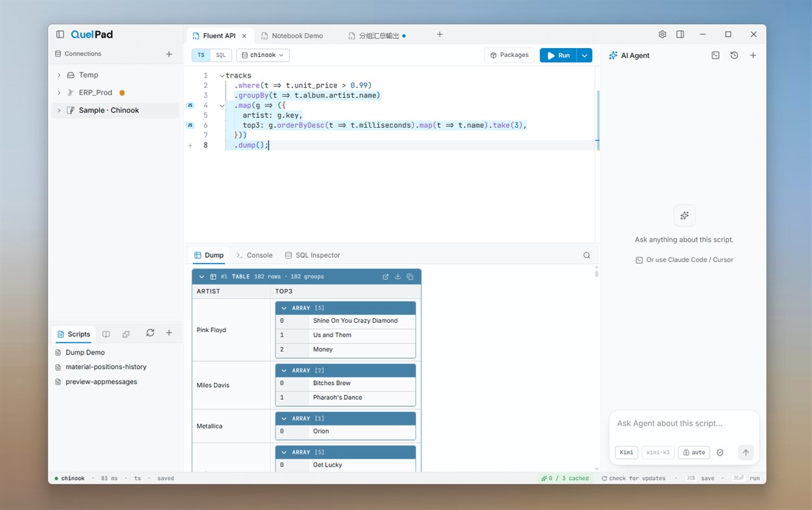Send the message to the AI Agent
This screenshot has height=510, width=812.
(746, 452)
